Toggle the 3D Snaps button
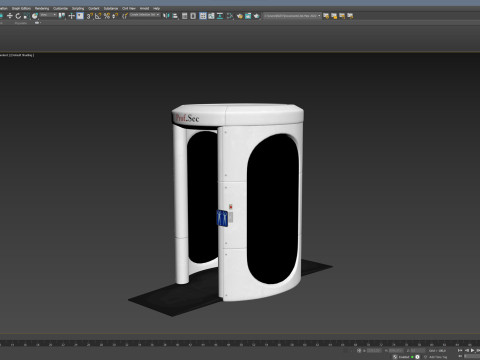This screenshot has height=360, width=480. click(89, 16)
